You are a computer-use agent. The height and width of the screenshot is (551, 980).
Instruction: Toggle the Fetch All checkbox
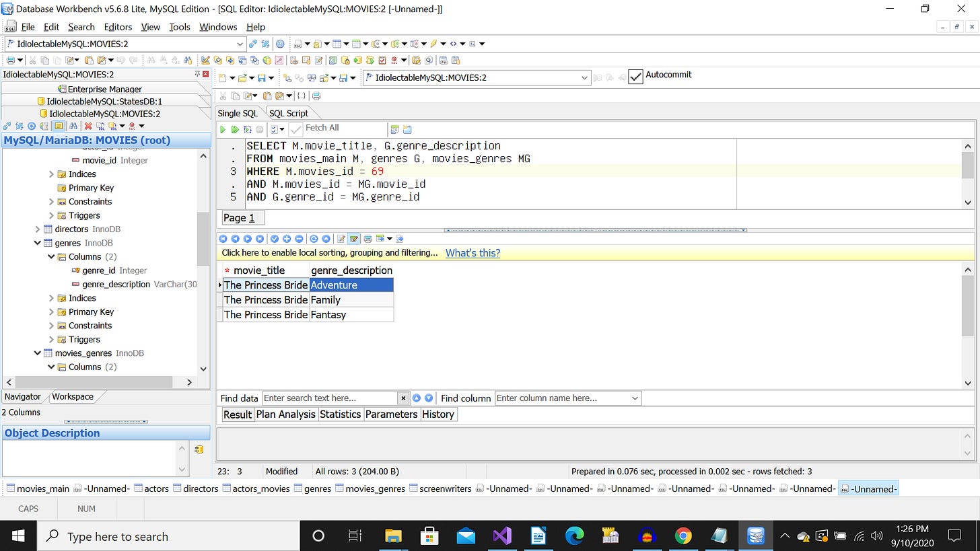[295, 129]
